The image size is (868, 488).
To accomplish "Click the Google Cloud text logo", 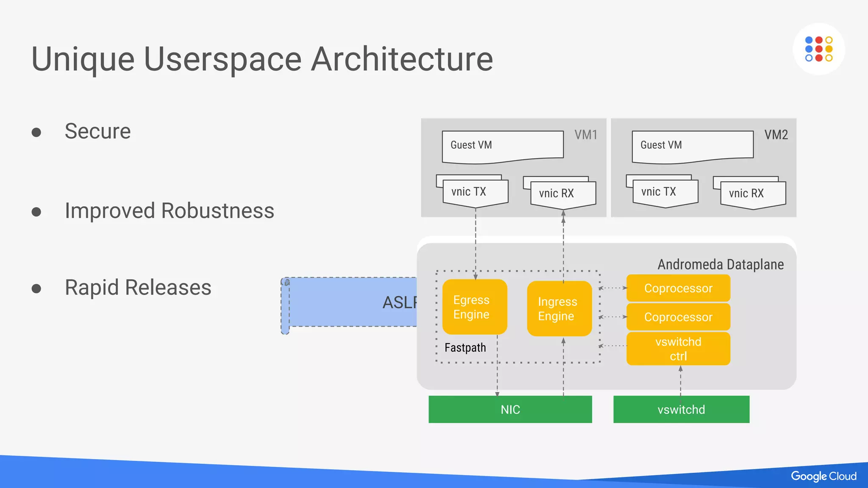I will point(823,476).
